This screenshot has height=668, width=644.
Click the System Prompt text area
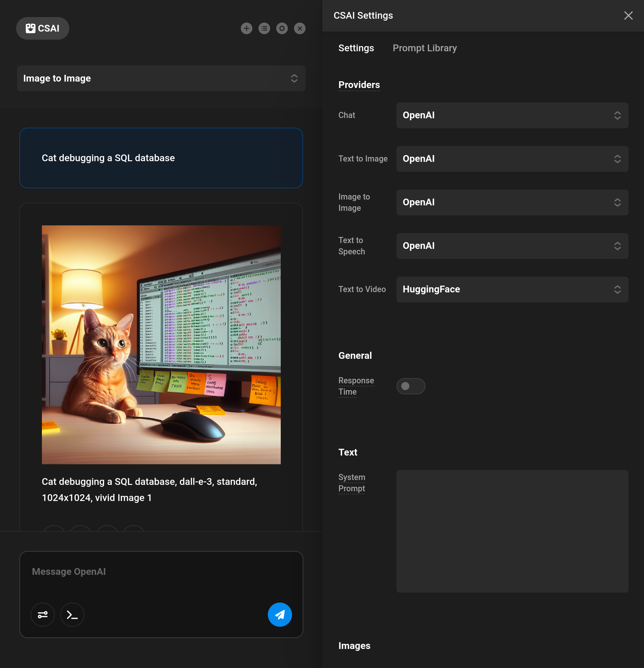click(x=512, y=531)
